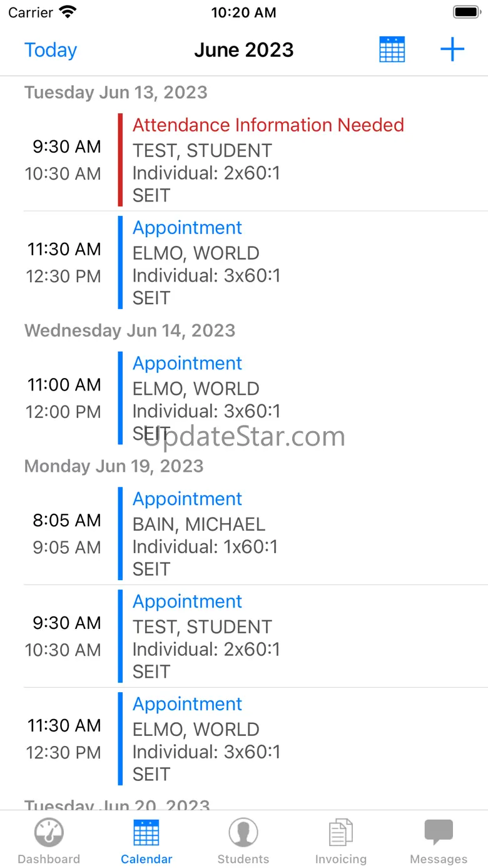Open Jun 13 ELMO, WORLD 11:30 AM appointment
The height and width of the screenshot is (868, 488).
[256, 262]
